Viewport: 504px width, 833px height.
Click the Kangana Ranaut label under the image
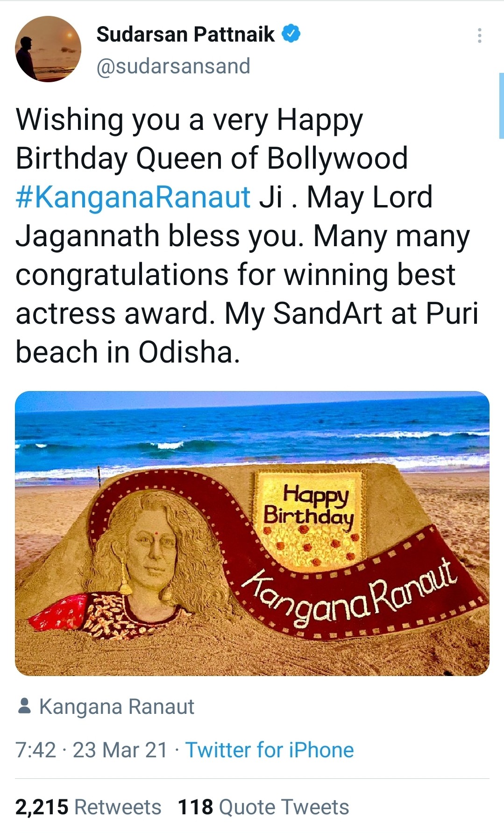coord(118,707)
